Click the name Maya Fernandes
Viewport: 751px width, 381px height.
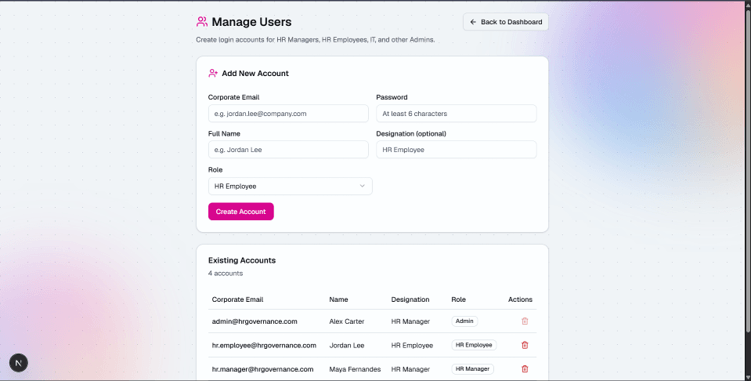pyautogui.click(x=355, y=369)
